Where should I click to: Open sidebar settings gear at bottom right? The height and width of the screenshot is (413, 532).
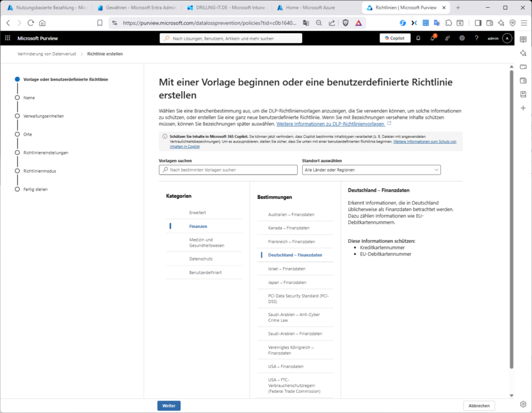[x=523, y=404]
